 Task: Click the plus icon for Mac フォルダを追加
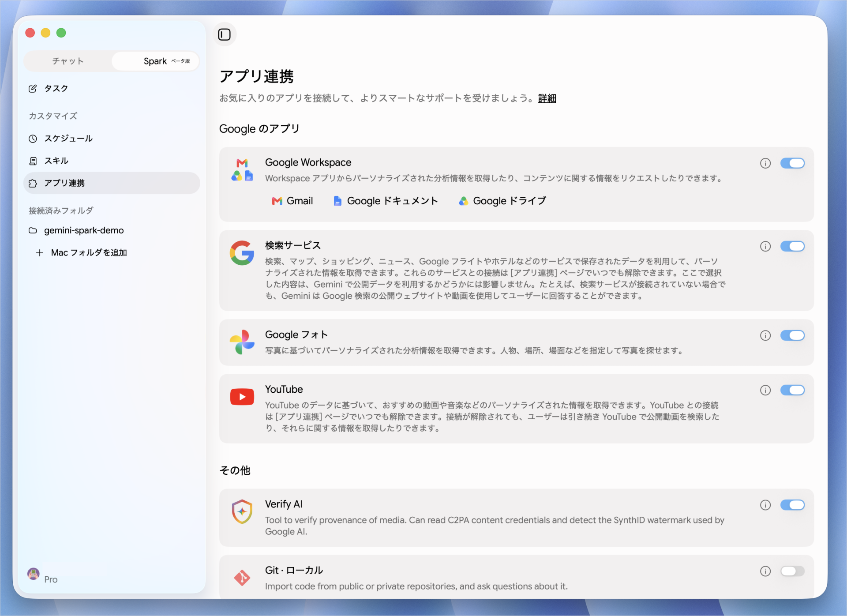(40, 253)
